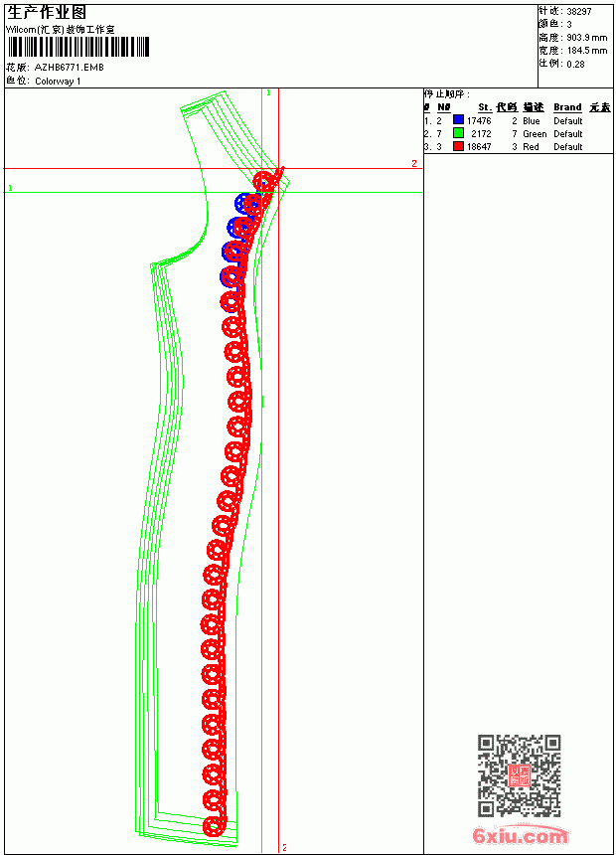Click the stitch count value 38297
The image size is (616, 855).
(x=579, y=12)
